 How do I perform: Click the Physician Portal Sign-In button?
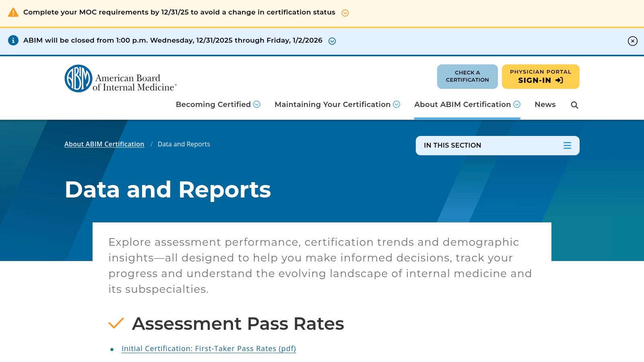click(540, 76)
